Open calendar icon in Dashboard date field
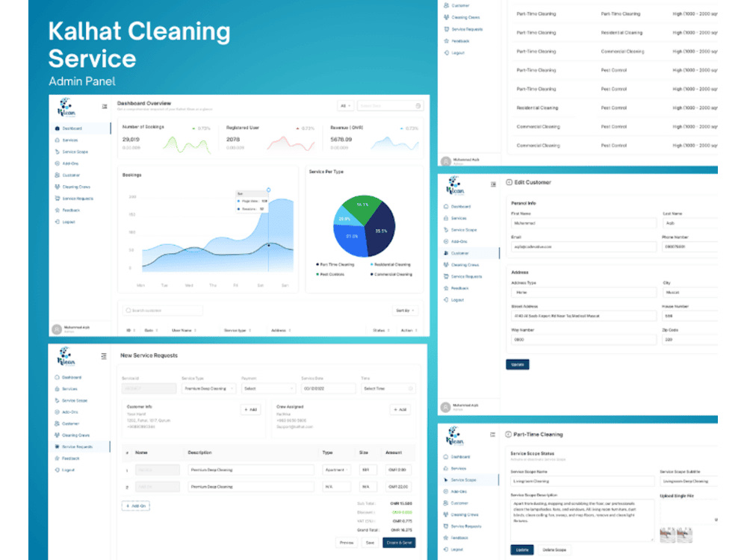Viewport: 747px width, 560px height. click(418, 106)
